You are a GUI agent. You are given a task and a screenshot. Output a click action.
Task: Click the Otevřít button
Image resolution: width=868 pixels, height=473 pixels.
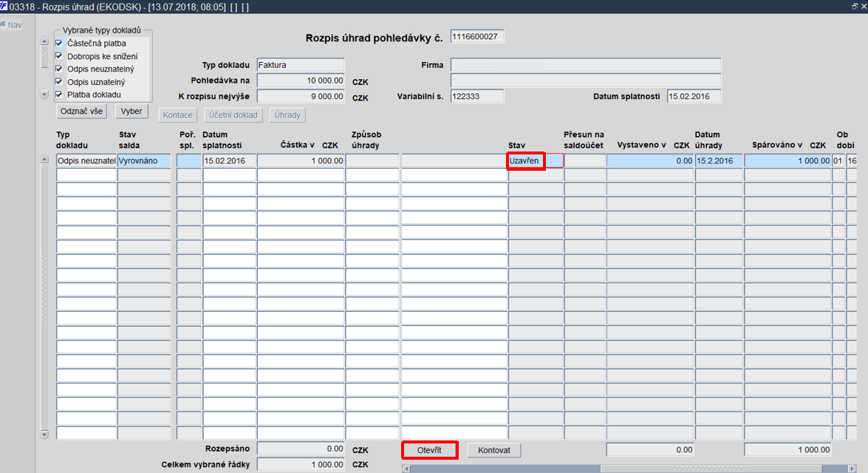(x=430, y=450)
